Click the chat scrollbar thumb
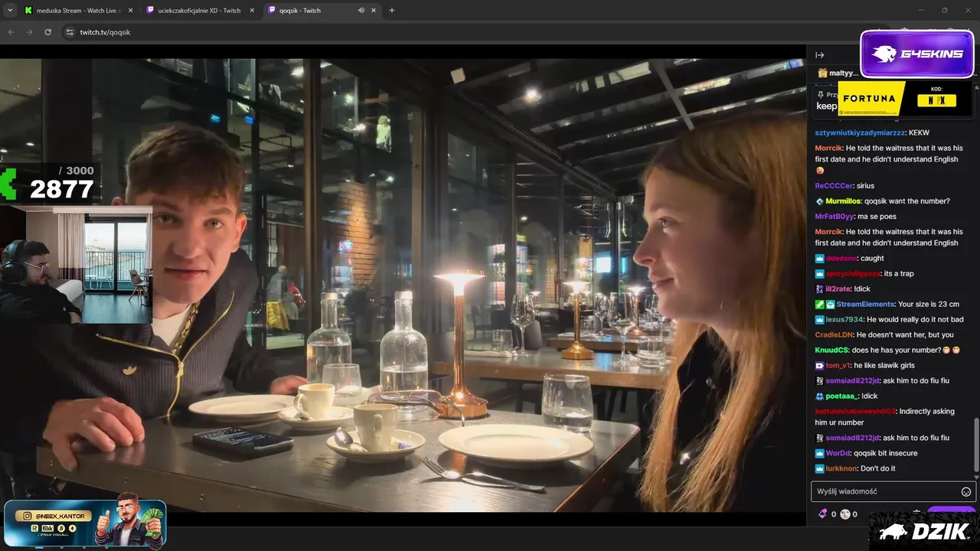This screenshot has height=551, width=980. 975,445
